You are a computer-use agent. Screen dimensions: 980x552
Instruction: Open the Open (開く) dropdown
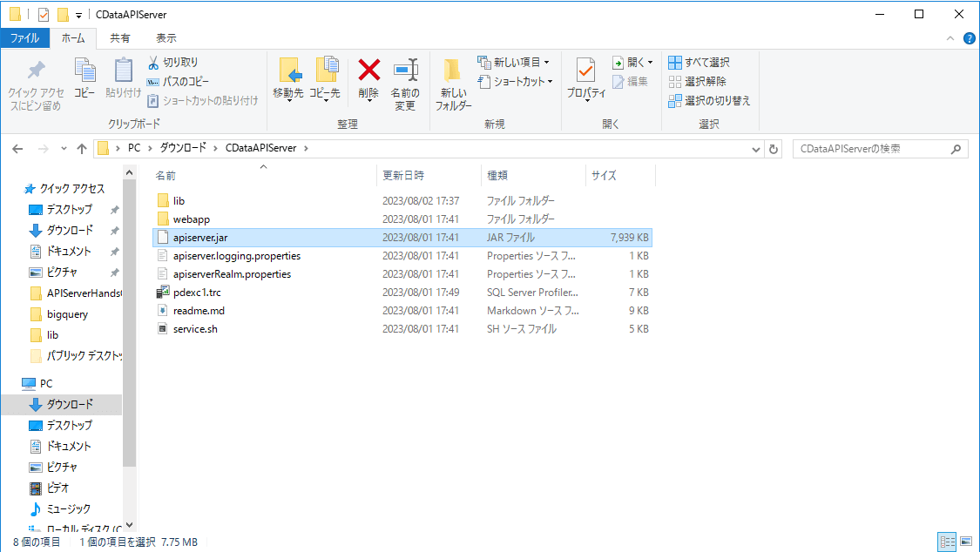pyautogui.click(x=632, y=63)
